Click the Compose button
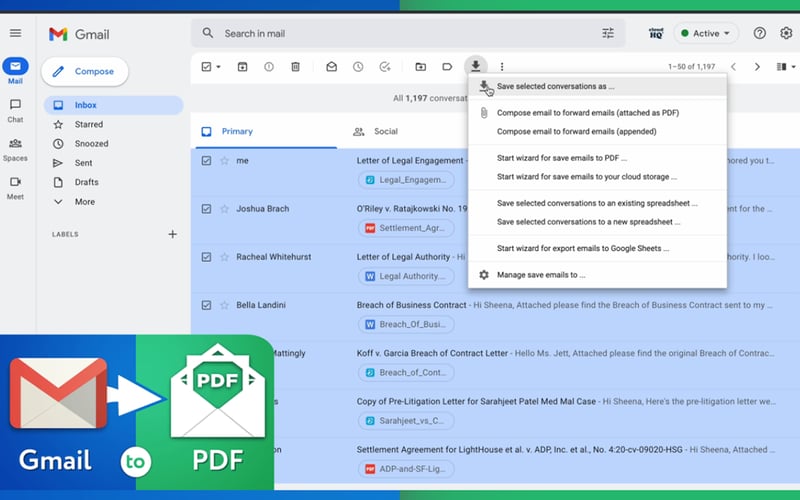 (x=85, y=71)
